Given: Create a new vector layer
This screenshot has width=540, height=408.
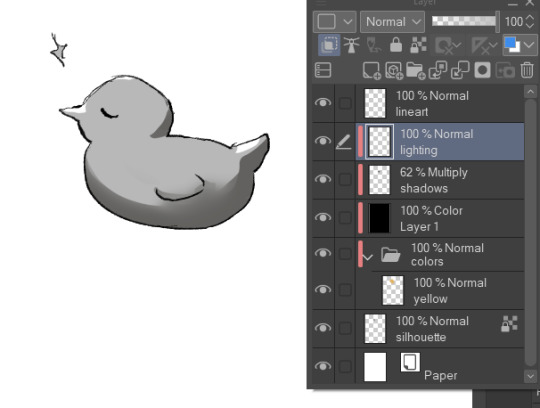Looking at the screenshot, I should coord(394,71).
